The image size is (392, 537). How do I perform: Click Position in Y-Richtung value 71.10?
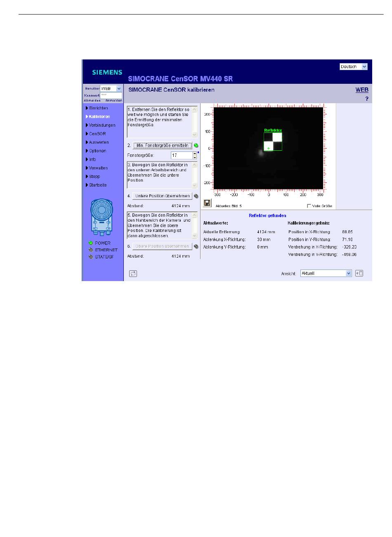point(347,239)
